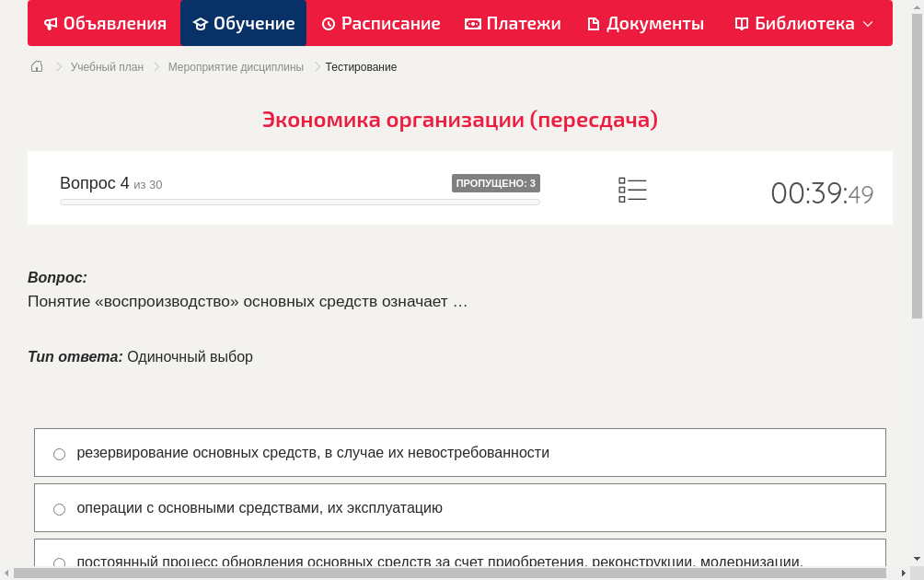Screen dimensions: 924x580
Task: Expand the Библиотека dropdown chevron
Action: click(x=866, y=25)
